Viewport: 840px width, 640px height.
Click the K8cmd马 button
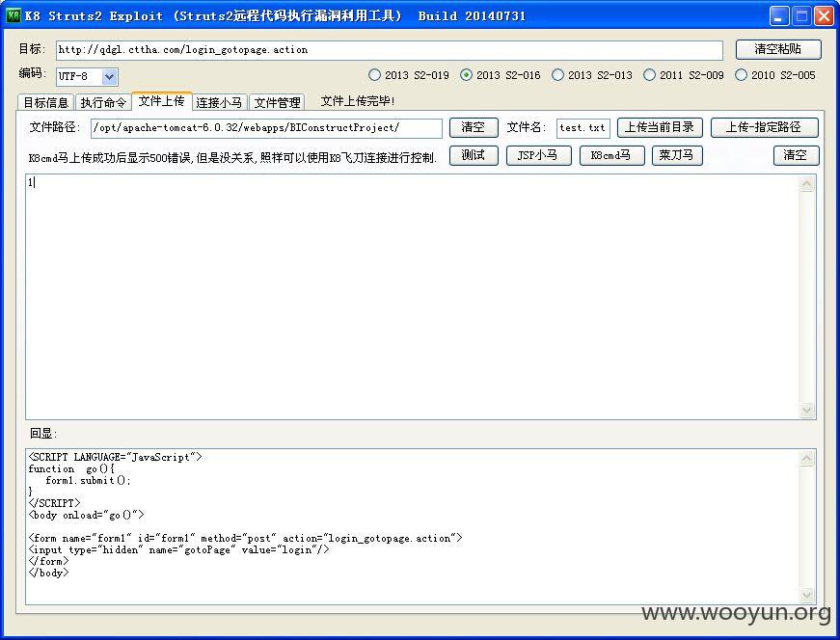[611, 155]
